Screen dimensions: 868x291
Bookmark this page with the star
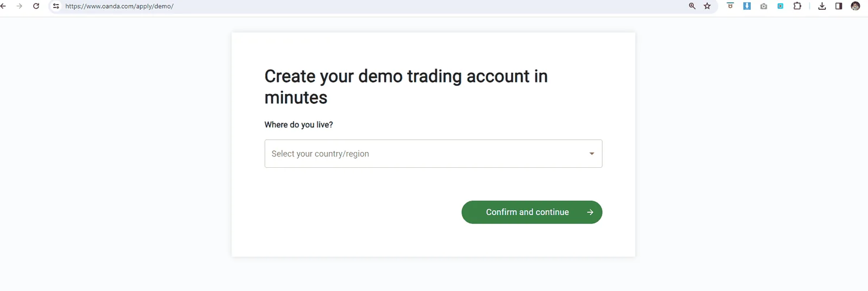tap(707, 6)
